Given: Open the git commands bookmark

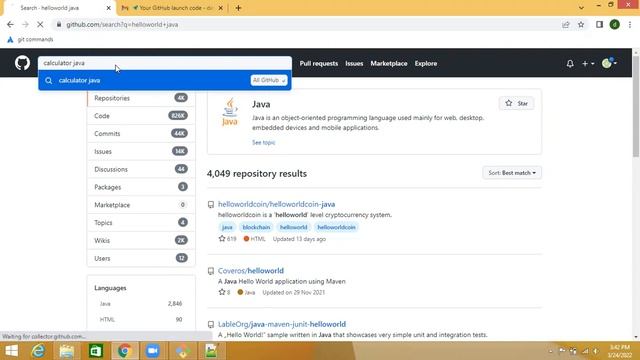Looking at the screenshot, I should click(x=30, y=40).
